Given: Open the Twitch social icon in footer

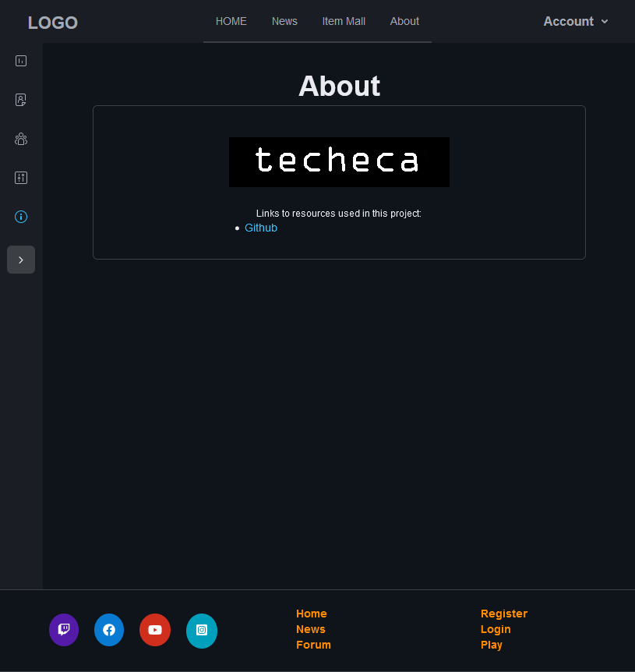Looking at the screenshot, I should pyautogui.click(x=64, y=629).
